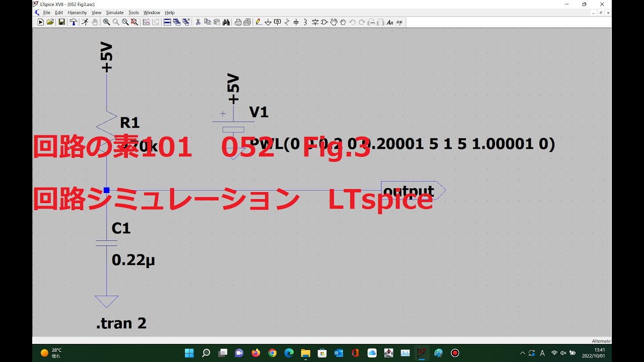Image resolution: width=644 pixels, height=362 pixels.
Task: Open Find with binoculars icon
Action: (226, 22)
